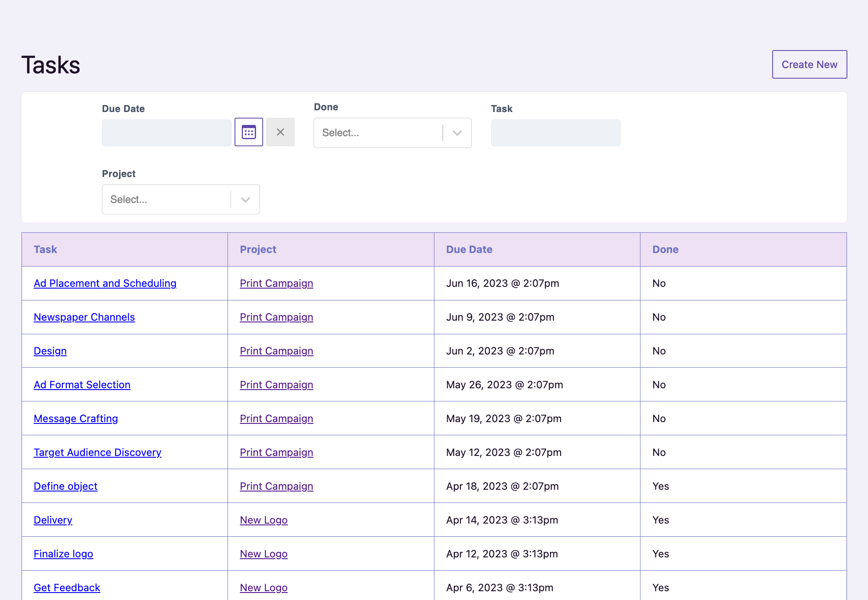Viewport: 868px width, 600px height.
Task: Open the Print Campaign project from Design row
Action: tap(276, 351)
